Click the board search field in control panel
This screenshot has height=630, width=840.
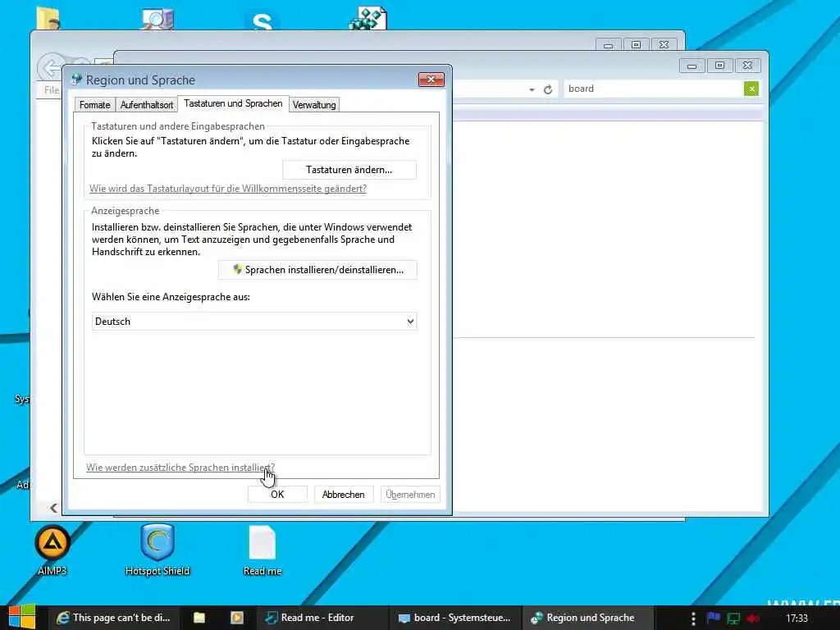(654, 89)
